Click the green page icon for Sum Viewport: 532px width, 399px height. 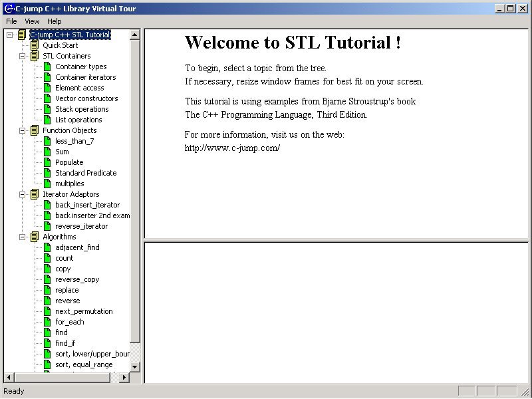click(47, 152)
